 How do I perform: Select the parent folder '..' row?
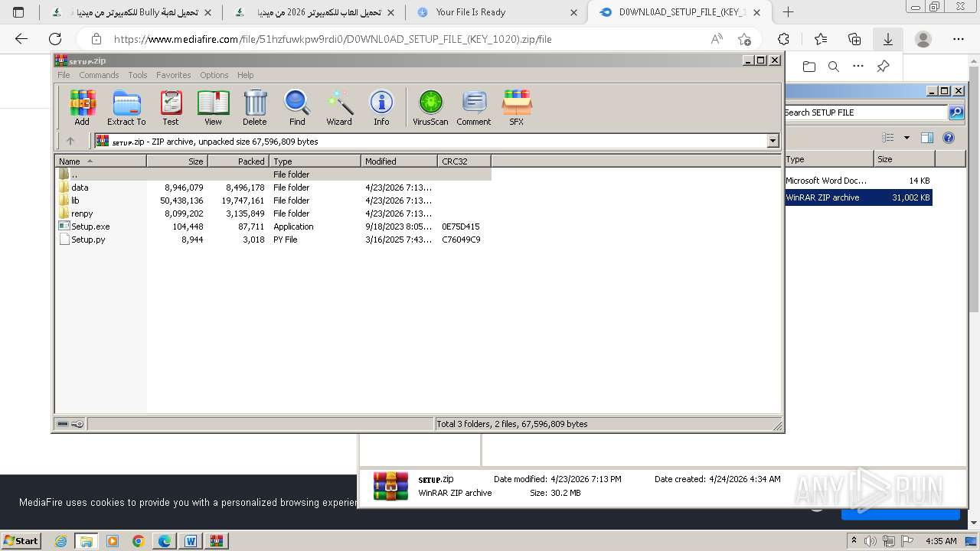(x=273, y=174)
